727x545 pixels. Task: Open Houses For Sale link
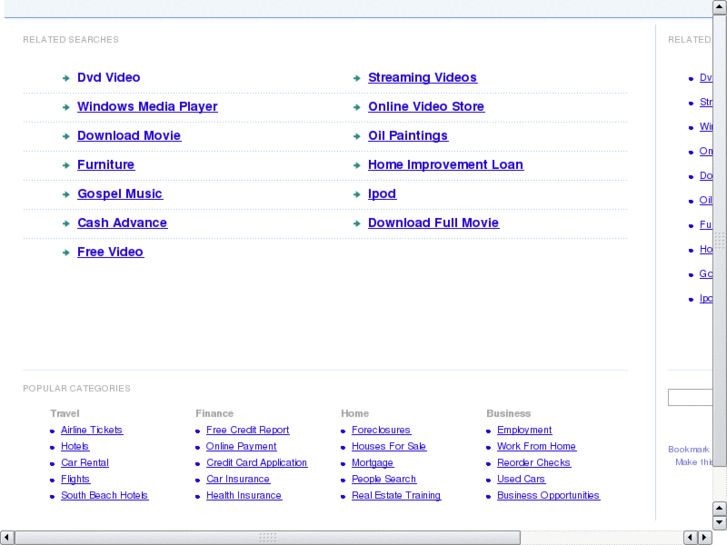click(x=389, y=446)
